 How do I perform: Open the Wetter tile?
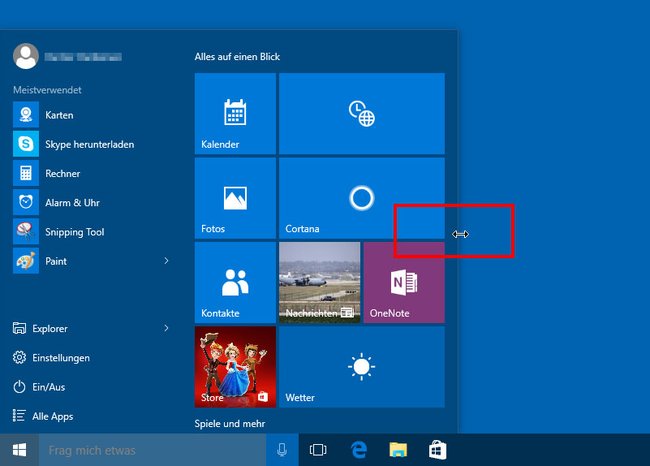pos(361,367)
